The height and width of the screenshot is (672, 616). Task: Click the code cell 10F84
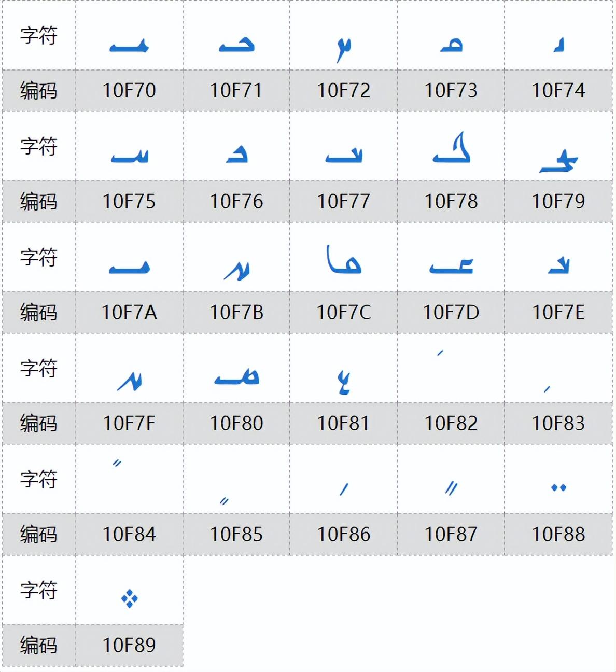pyautogui.click(x=129, y=535)
